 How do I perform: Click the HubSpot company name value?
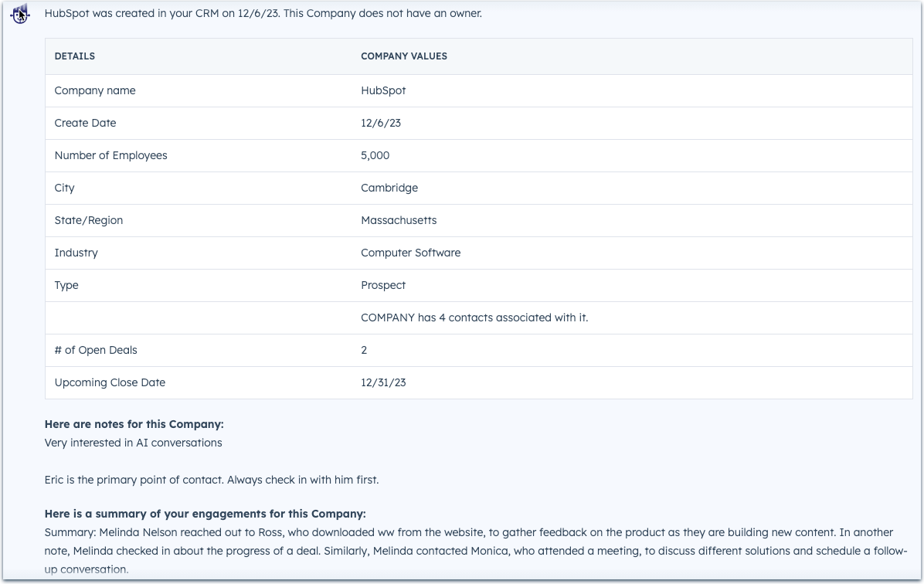383,90
